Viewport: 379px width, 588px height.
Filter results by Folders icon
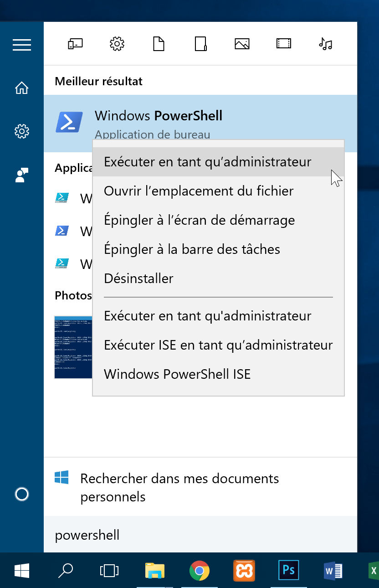click(x=201, y=44)
